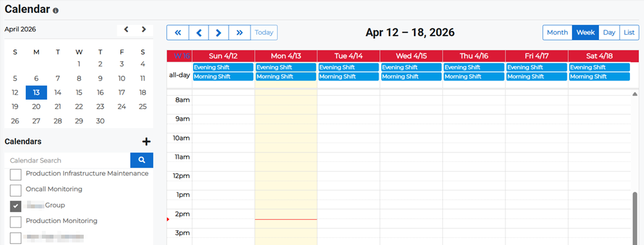Screen dimensions: 644x245
Task: Uncheck the Group calendar checkbox
Action: tap(15, 206)
